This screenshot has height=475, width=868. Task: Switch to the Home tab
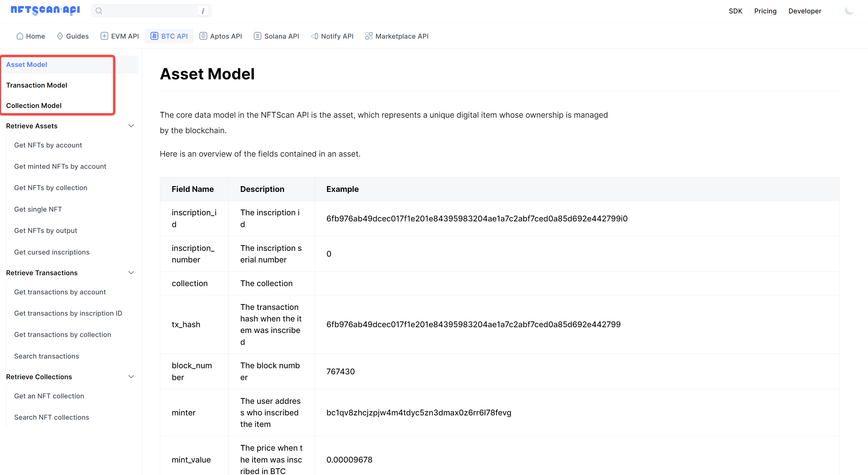pyautogui.click(x=31, y=36)
